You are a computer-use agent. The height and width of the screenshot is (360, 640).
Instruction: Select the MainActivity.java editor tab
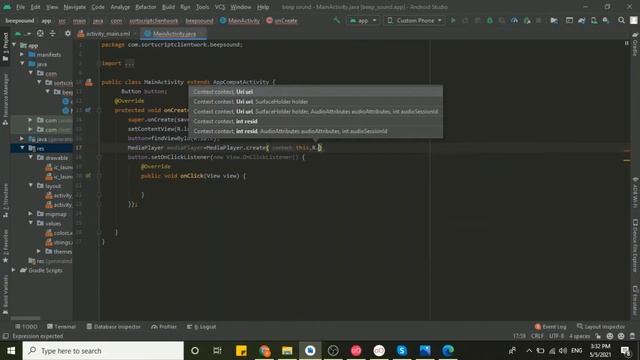(x=173, y=34)
